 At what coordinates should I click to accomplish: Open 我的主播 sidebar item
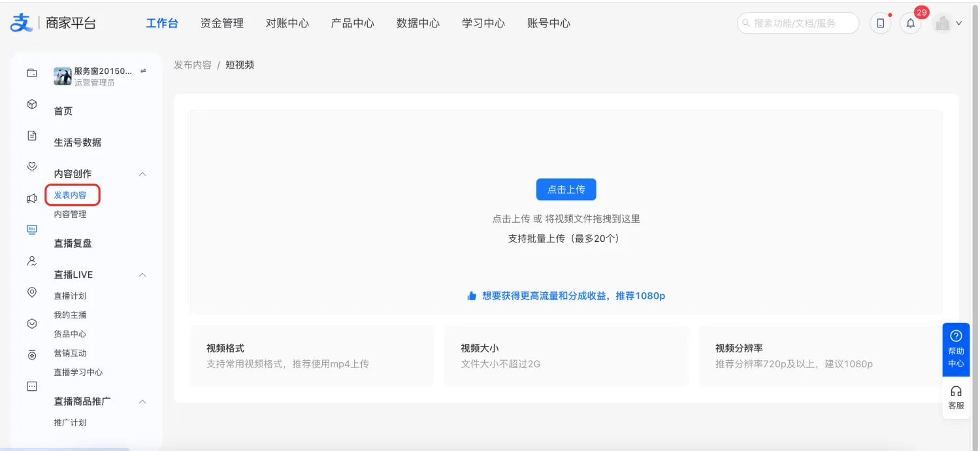[70, 314]
